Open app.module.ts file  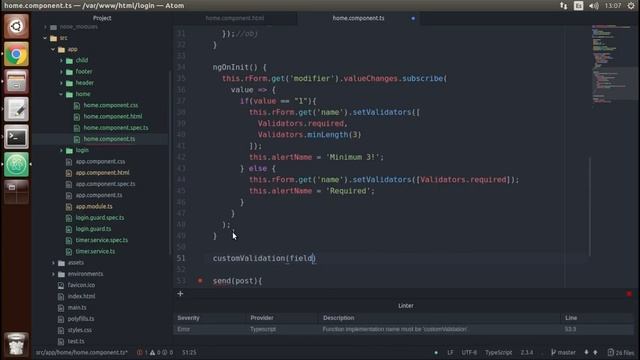coord(94,207)
